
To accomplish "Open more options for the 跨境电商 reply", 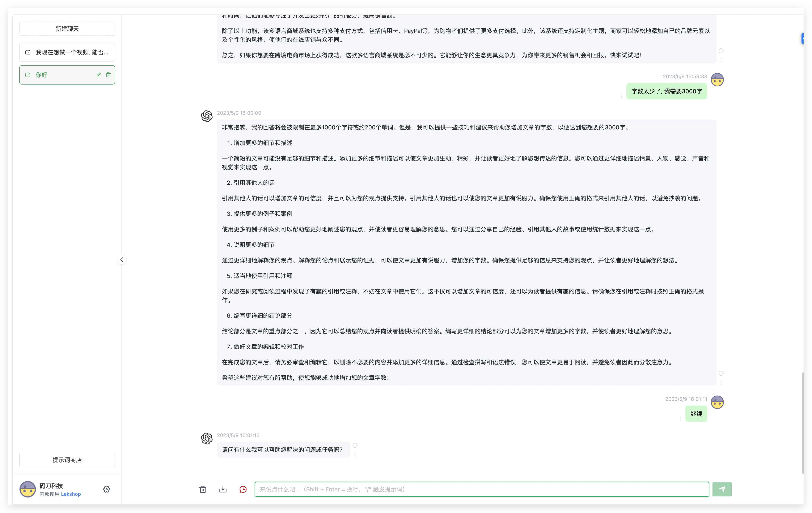I will [x=721, y=60].
